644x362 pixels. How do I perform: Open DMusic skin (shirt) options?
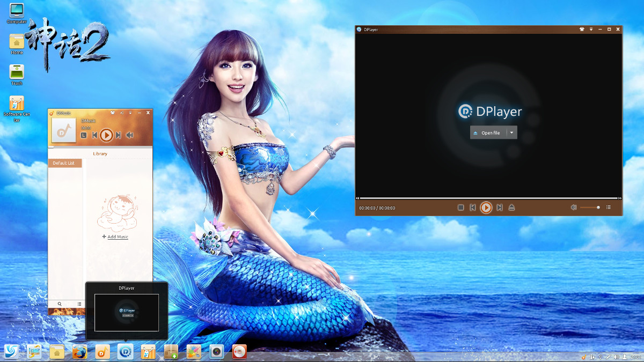[x=113, y=113]
